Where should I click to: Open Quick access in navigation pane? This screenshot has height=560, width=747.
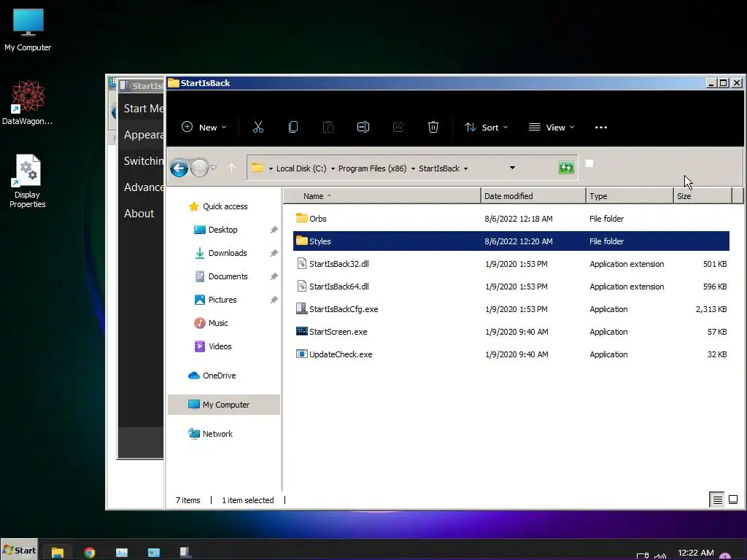(x=218, y=206)
